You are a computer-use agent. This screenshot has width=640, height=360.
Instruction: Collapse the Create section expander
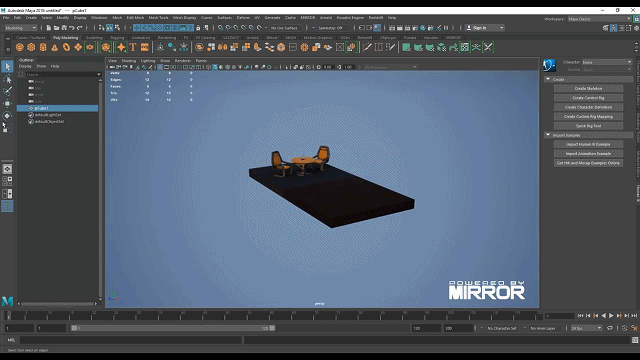click(548, 79)
